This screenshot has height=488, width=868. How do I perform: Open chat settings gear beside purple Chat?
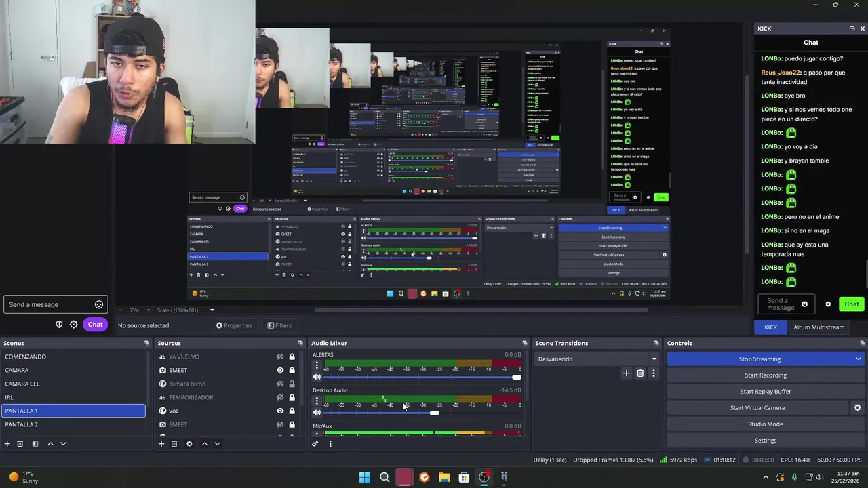74,325
